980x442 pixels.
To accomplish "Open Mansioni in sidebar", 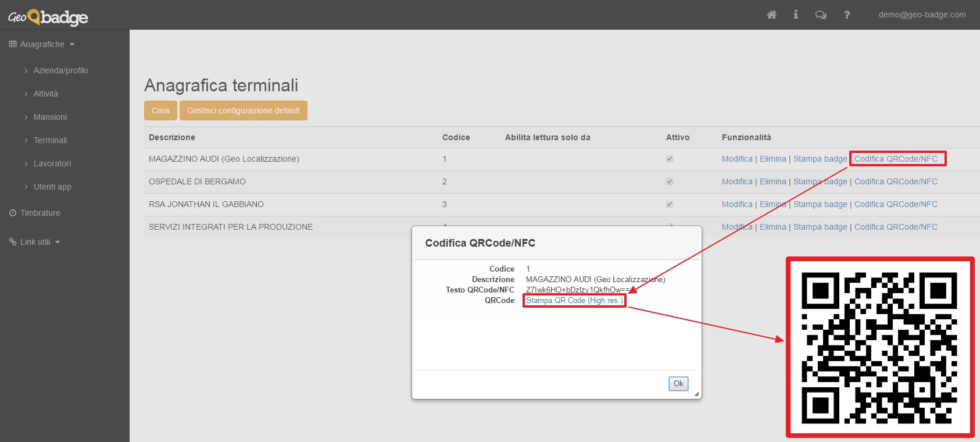I will click(x=50, y=117).
